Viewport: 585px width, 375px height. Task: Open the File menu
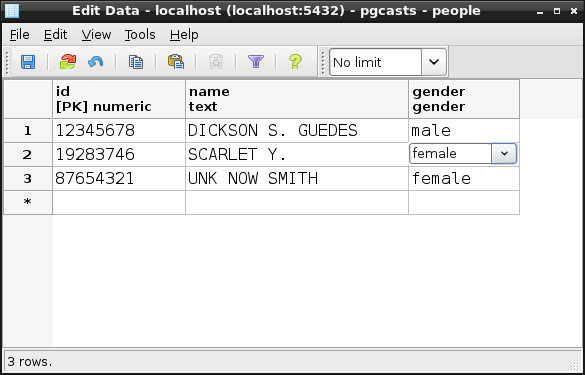[19, 35]
